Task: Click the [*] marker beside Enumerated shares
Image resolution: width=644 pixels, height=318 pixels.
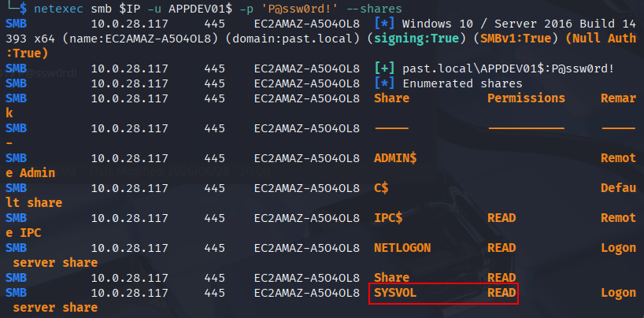Action: (x=384, y=83)
